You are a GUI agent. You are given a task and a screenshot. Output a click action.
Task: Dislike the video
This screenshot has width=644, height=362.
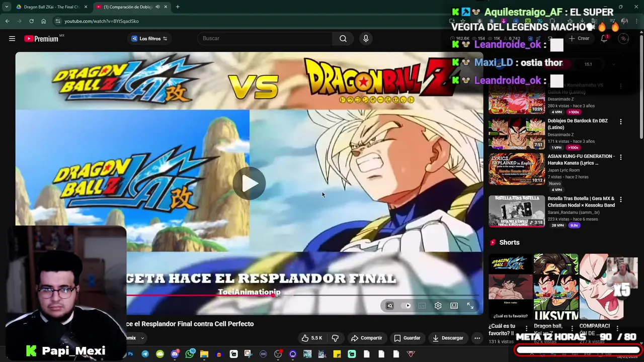coord(335,338)
